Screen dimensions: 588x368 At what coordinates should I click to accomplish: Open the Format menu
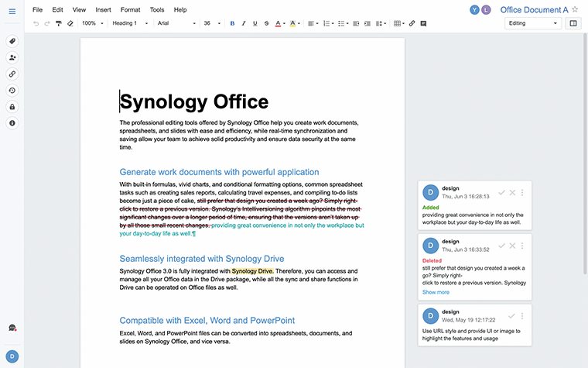click(x=130, y=10)
